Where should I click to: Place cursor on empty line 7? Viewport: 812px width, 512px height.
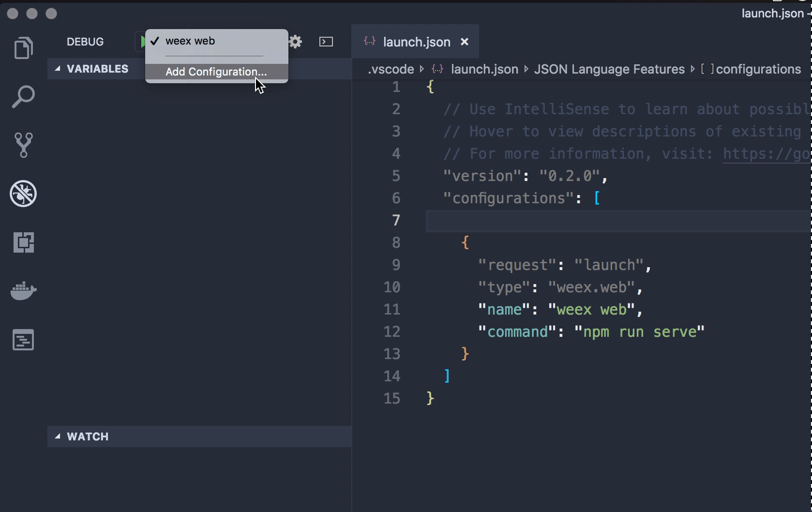618,221
